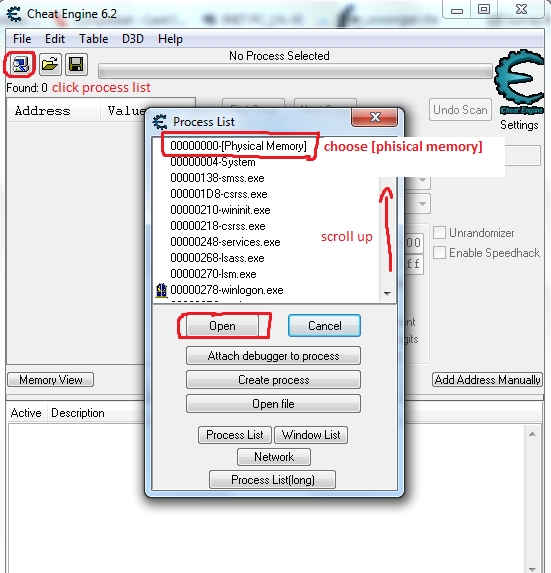Click the Open button
551x573 pixels.
[x=222, y=326]
